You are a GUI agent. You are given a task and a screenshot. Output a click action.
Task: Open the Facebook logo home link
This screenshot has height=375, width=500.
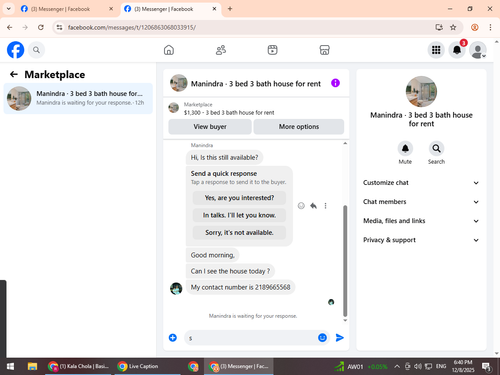[x=15, y=50]
